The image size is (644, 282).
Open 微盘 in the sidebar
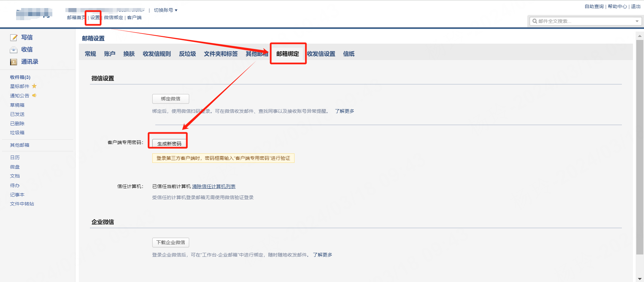(15, 167)
